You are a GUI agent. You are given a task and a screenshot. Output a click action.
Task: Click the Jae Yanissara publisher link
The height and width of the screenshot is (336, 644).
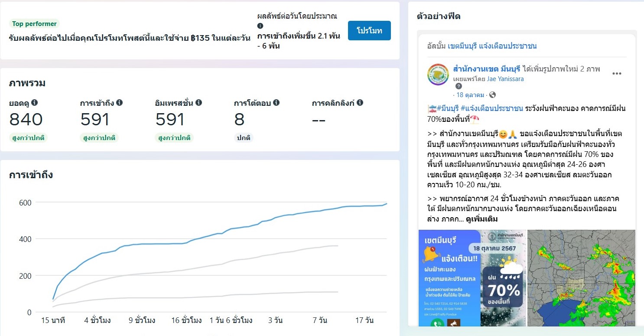[x=505, y=79]
